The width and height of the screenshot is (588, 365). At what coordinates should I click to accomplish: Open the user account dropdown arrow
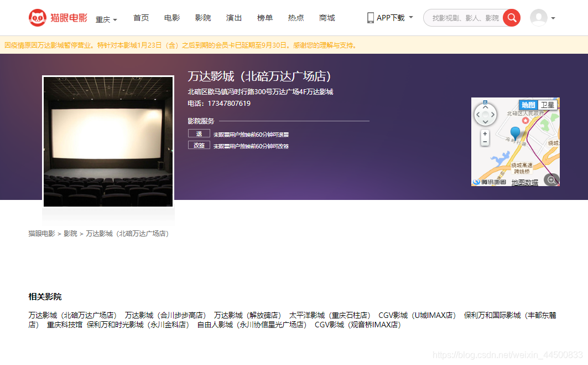[x=553, y=18]
